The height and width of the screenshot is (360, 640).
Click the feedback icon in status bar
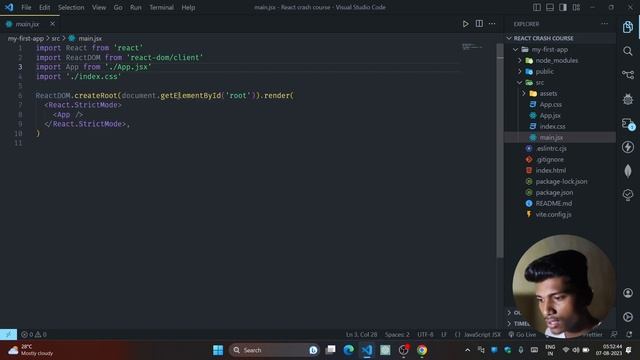(x=614, y=334)
